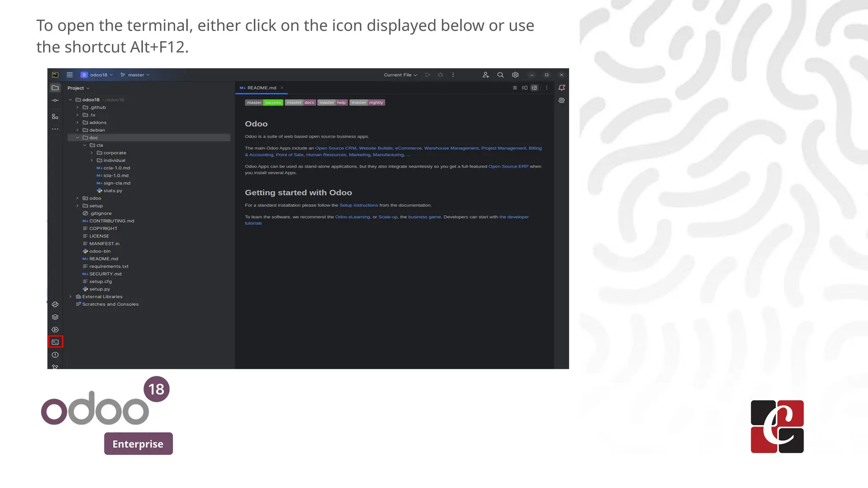This screenshot has width=868, height=488.
Task: Click the PyCharm logo icon
Action: (x=55, y=75)
